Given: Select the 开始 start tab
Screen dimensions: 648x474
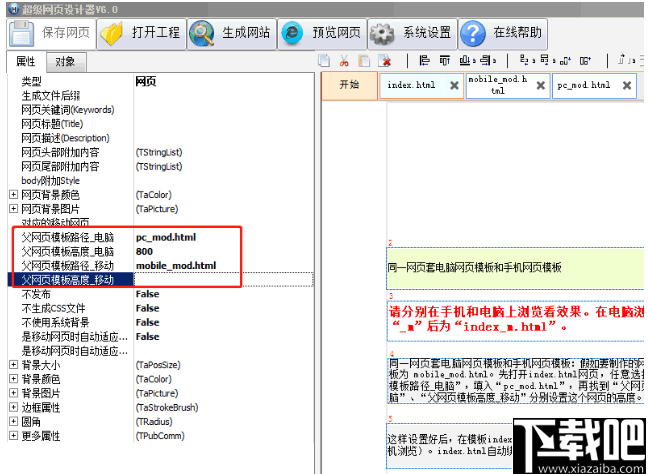Looking at the screenshot, I should [x=349, y=86].
